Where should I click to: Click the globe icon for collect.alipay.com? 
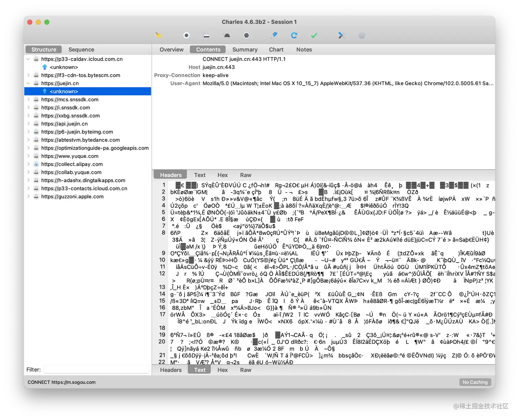(x=36, y=164)
